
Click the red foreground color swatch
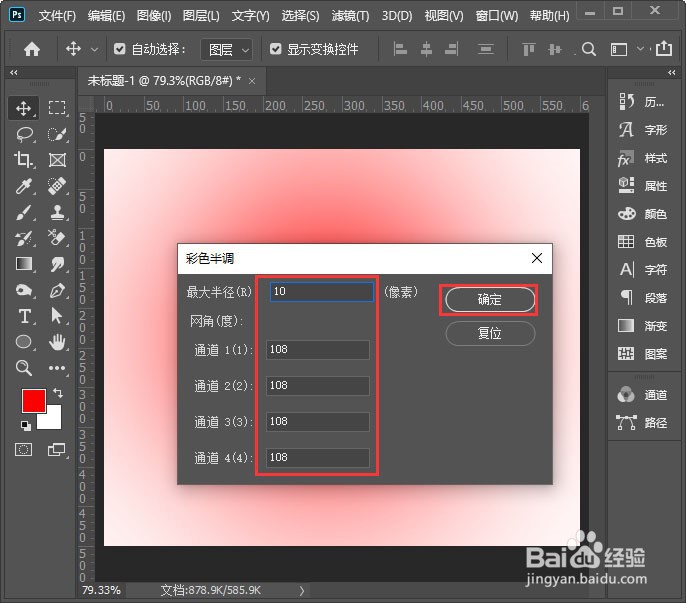point(34,401)
